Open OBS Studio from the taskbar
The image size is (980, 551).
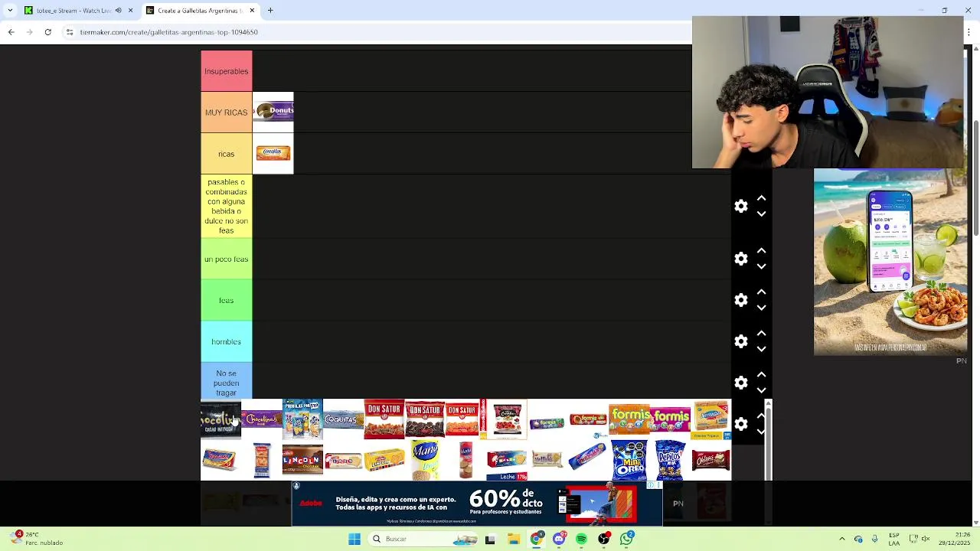pyautogui.click(x=604, y=539)
